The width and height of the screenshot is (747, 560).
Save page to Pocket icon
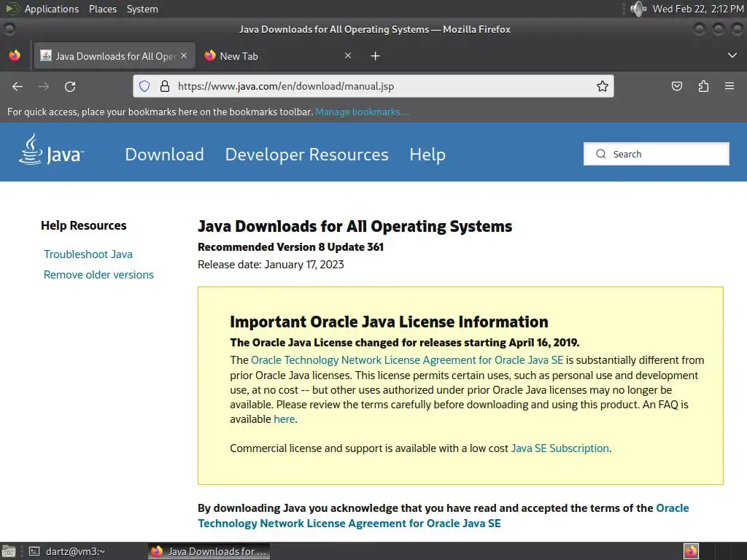click(676, 86)
